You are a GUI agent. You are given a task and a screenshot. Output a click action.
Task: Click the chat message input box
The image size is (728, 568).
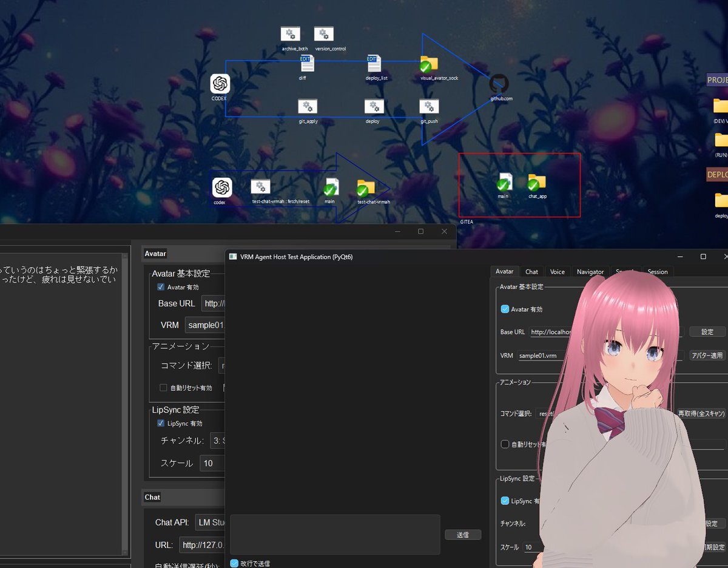335,534
